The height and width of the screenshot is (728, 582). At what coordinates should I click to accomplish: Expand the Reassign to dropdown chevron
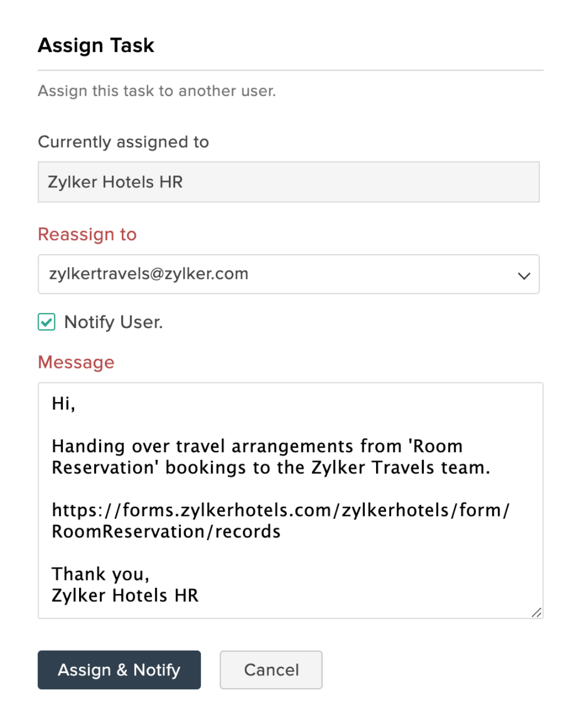[524, 275]
